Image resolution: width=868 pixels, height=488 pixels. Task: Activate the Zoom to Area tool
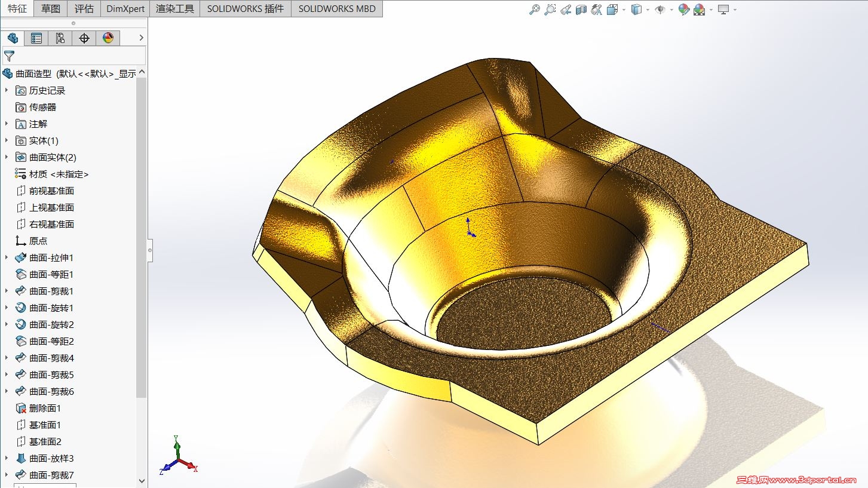550,10
